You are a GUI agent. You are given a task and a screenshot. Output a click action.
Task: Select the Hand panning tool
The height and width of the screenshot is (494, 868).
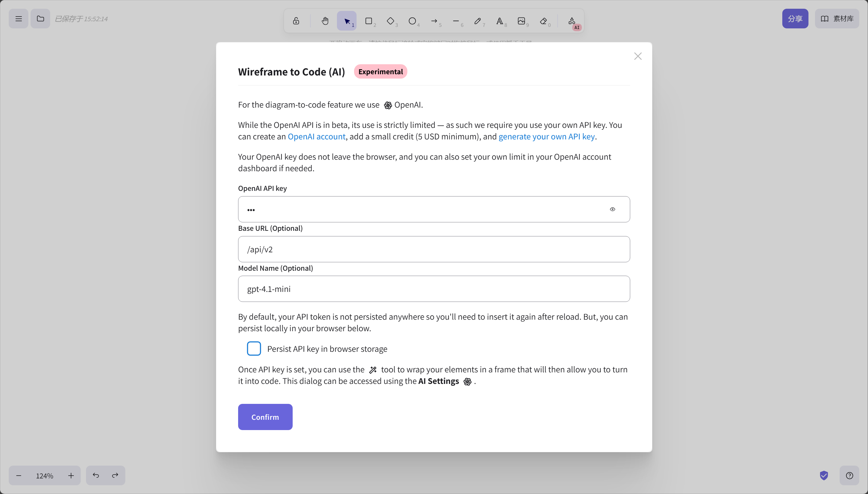[x=325, y=21]
